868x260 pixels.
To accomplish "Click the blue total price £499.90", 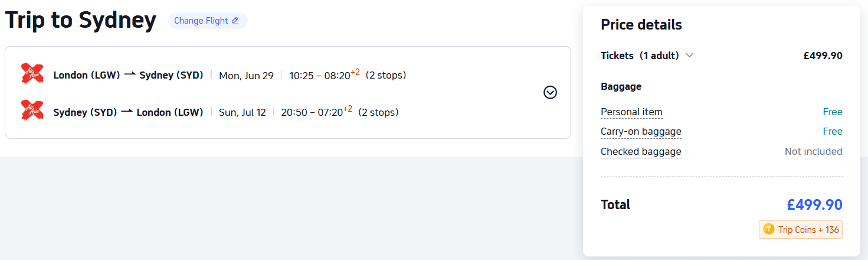I will point(814,204).
